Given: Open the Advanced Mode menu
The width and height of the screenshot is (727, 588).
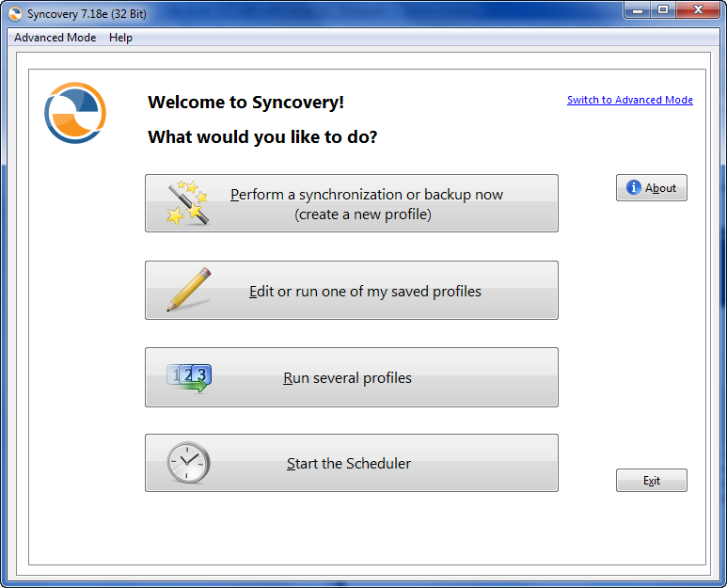Looking at the screenshot, I should (55, 38).
